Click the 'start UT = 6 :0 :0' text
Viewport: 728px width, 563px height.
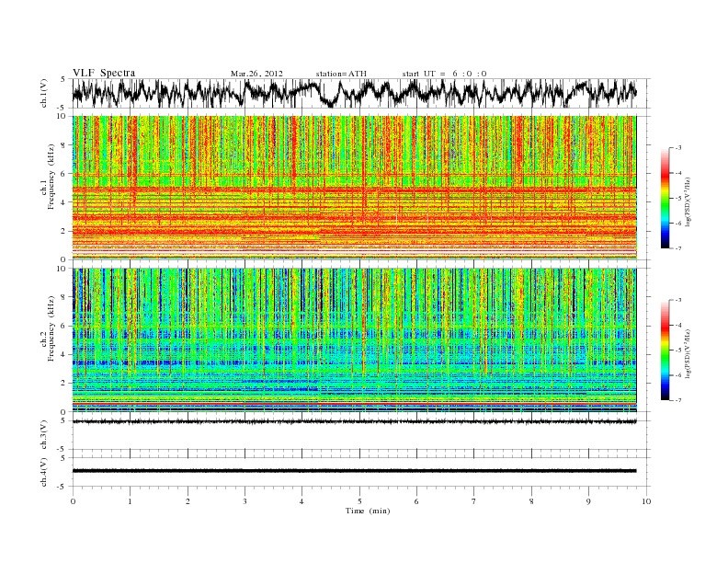coord(445,74)
